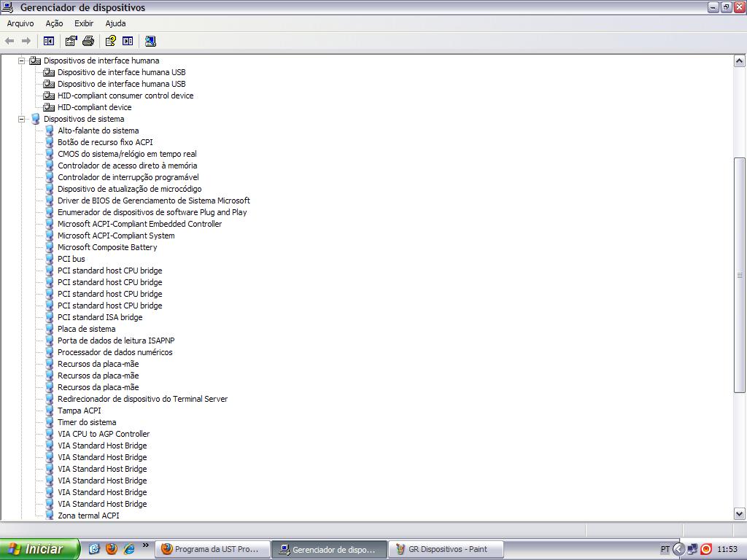Select Controlador de acesso direto à memória
The width and height of the screenshot is (747, 560).
(127, 166)
